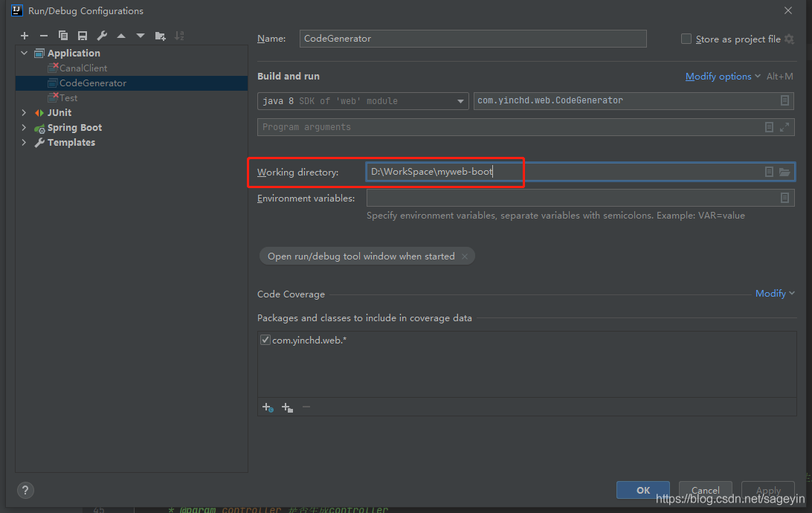Open Edit Templates wrench icon
The width and height of the screenshot is (812, 513).
102,36
